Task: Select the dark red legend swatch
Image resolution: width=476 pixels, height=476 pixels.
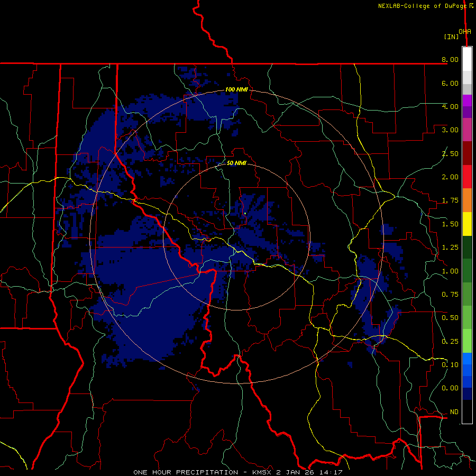Action: (467, 153)
